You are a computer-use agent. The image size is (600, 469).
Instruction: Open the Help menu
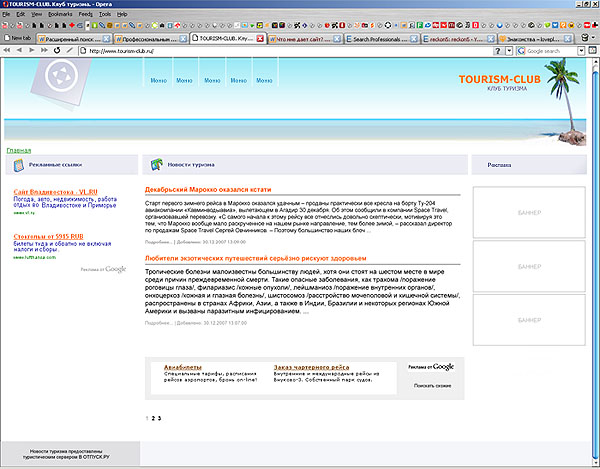122,14
